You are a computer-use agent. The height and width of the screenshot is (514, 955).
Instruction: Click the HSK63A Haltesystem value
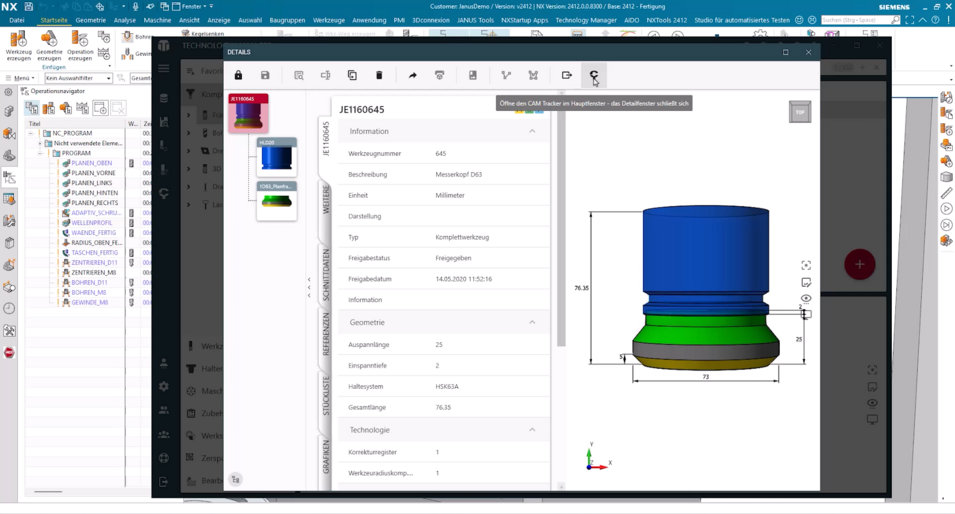pos(447,386)
